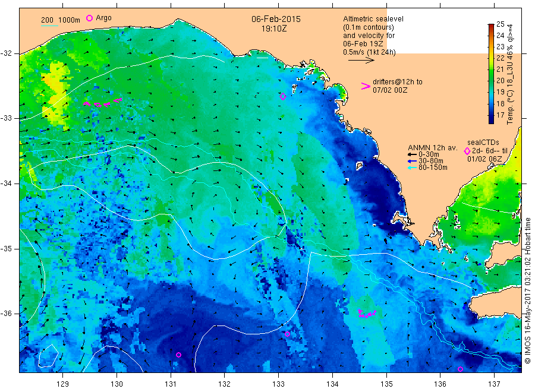This screenshot has height=392, width=535.
Task: Click the 21 degree colorbar label
Action: [500, 69]
